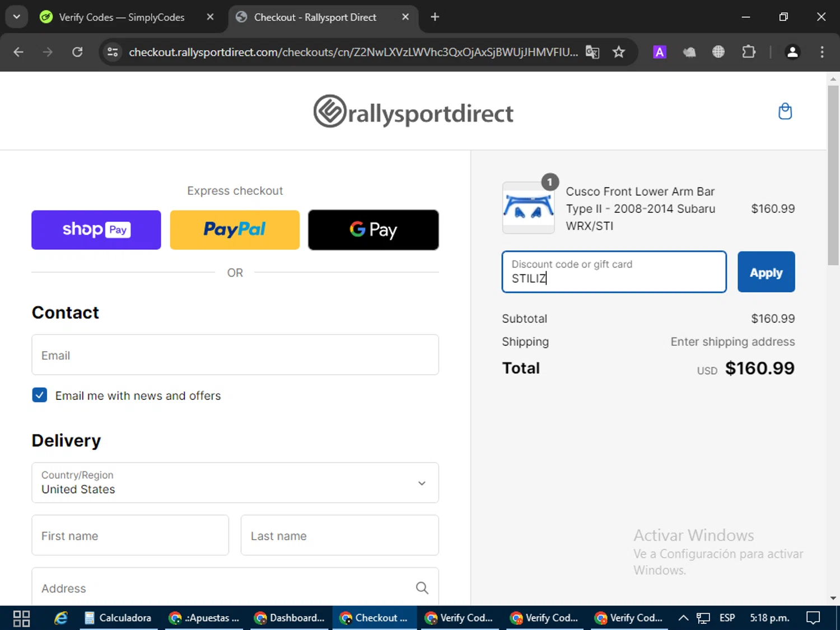The image size is (840, 630).
Task: Click the cloud-shaped extension icon
Action: pos(689,52)
